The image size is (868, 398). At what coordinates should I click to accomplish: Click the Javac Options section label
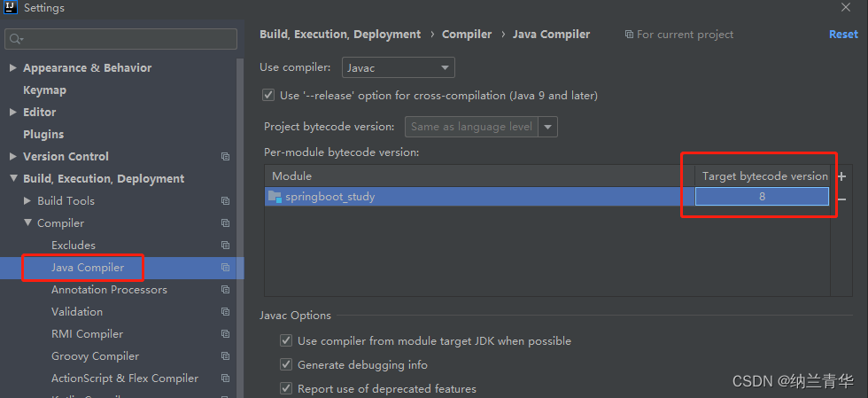click(x=295, y=316)
